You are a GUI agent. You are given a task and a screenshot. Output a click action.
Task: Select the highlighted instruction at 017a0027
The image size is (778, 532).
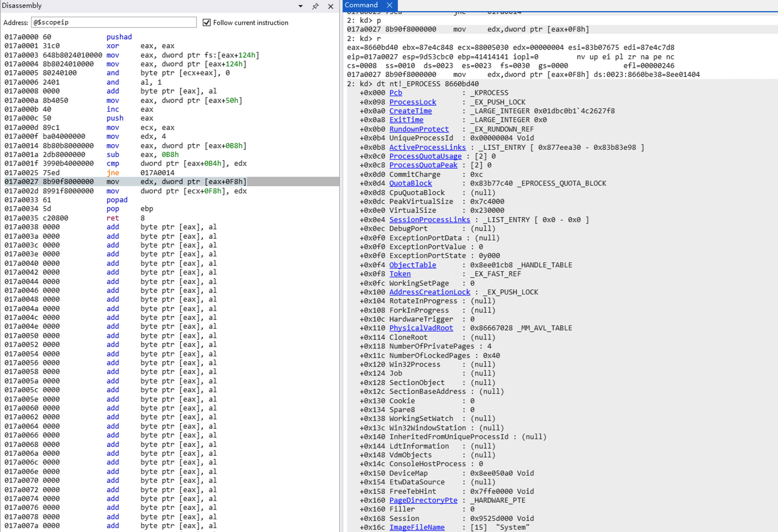pos(166,182)
